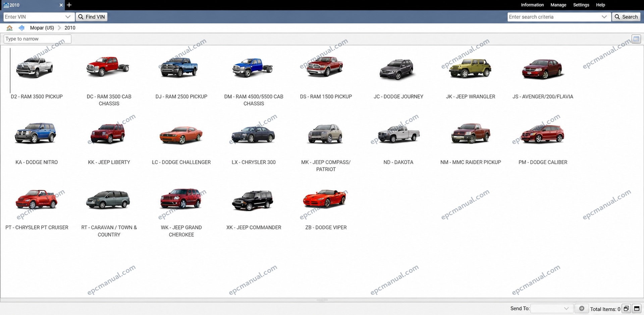The height and width of the screenshot is (315, 644).
Task: Open the Manage menu
Action: pyautogui.click(x=558, y=5)
